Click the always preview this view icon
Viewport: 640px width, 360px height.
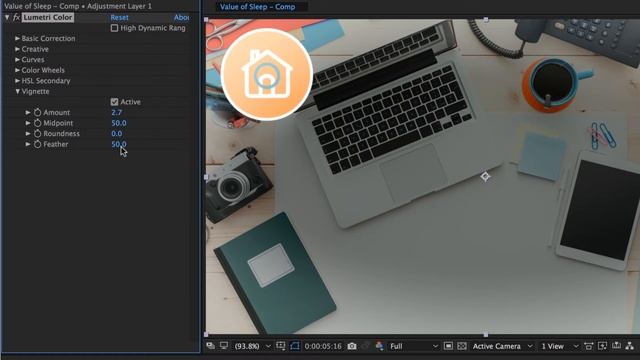click(211, 346)
